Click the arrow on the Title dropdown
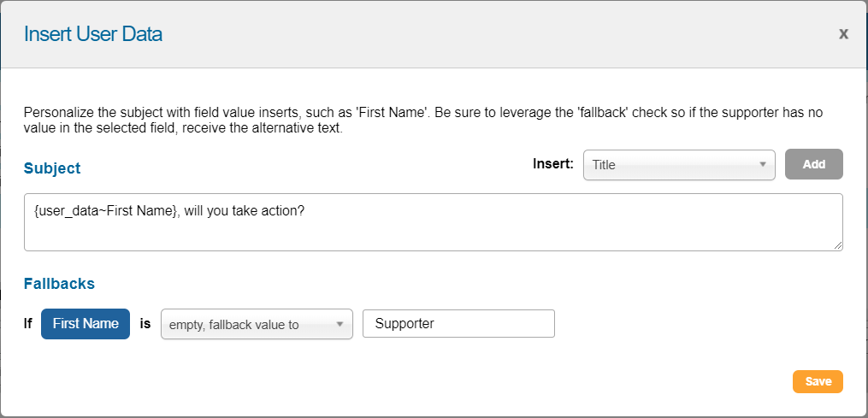This screenshot has height=418, width=868. 762,165
